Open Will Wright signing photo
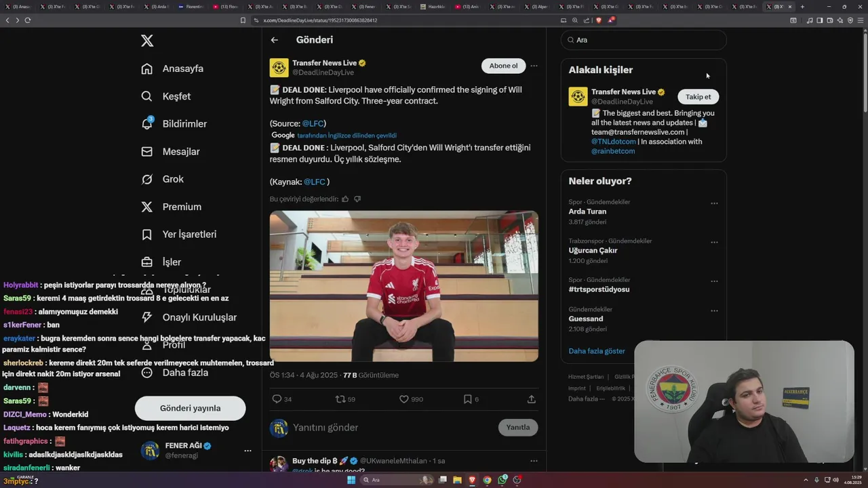 (x=404, y=286)
